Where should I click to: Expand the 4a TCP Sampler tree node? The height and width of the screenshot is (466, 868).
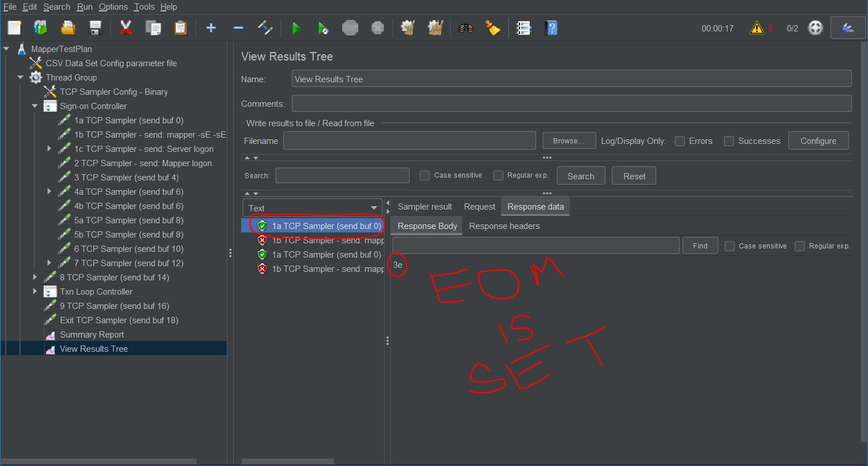[x=49, y=191]
